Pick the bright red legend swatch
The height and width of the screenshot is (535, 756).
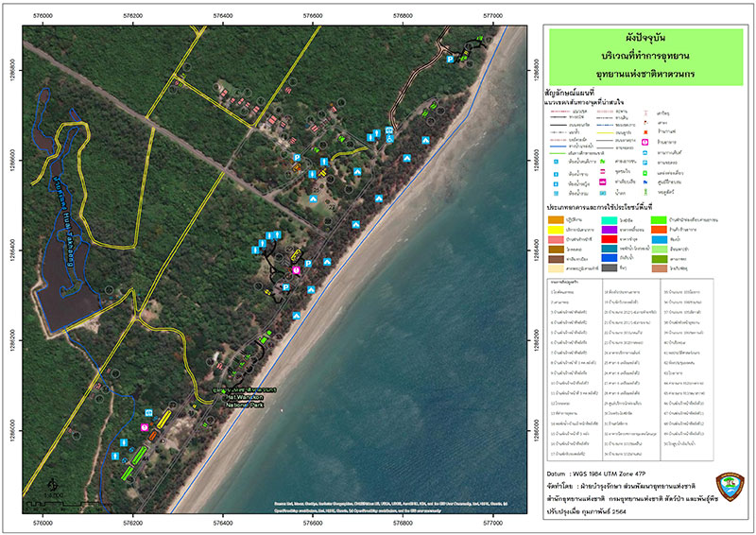(610, 239)
